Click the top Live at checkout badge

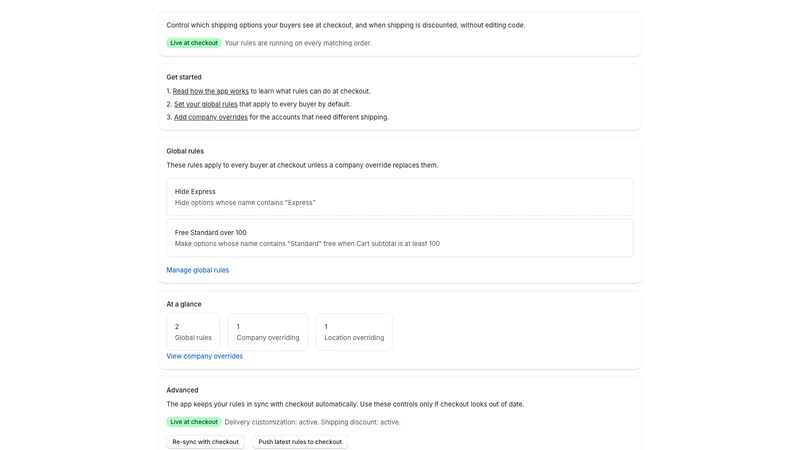pyautogui.click(x=194, y=43)
